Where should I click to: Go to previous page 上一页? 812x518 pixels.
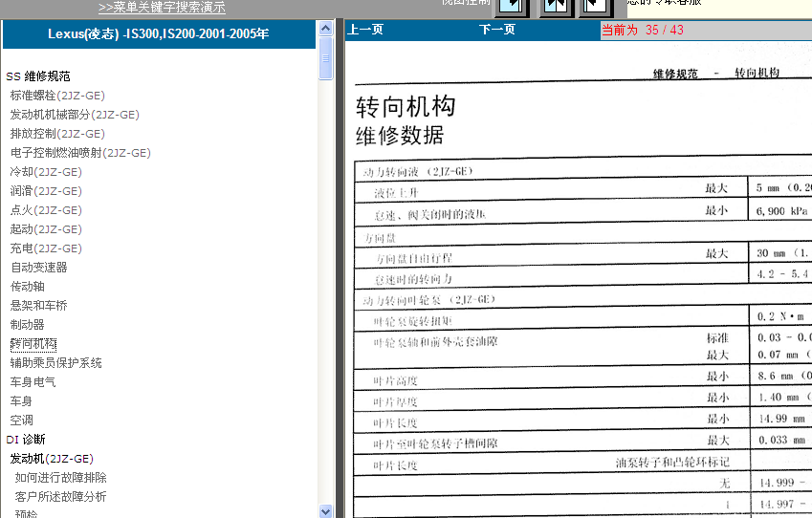coord(365,30)
